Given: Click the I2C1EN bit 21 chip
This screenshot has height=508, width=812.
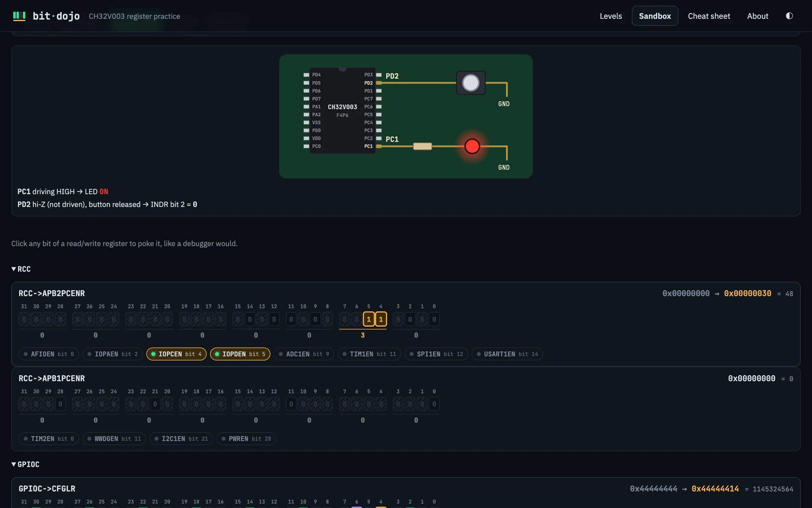Looking at the screenshot, I should point(181,439).
